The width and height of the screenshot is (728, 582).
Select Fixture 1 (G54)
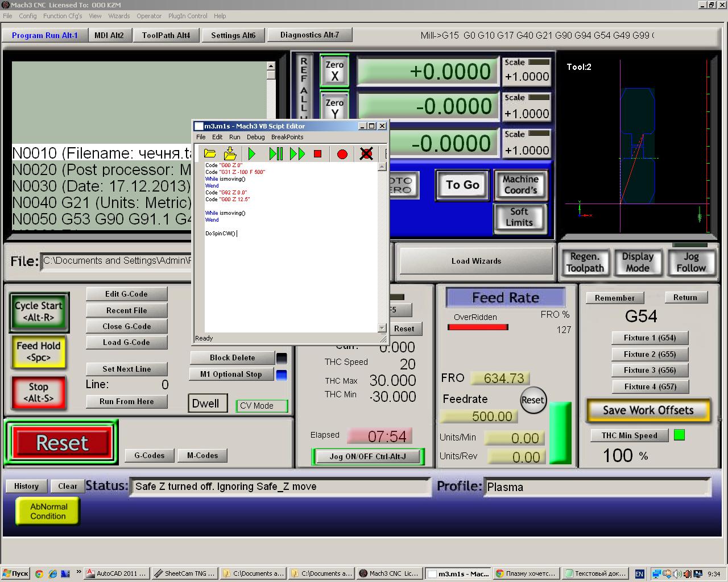[650, 338]
